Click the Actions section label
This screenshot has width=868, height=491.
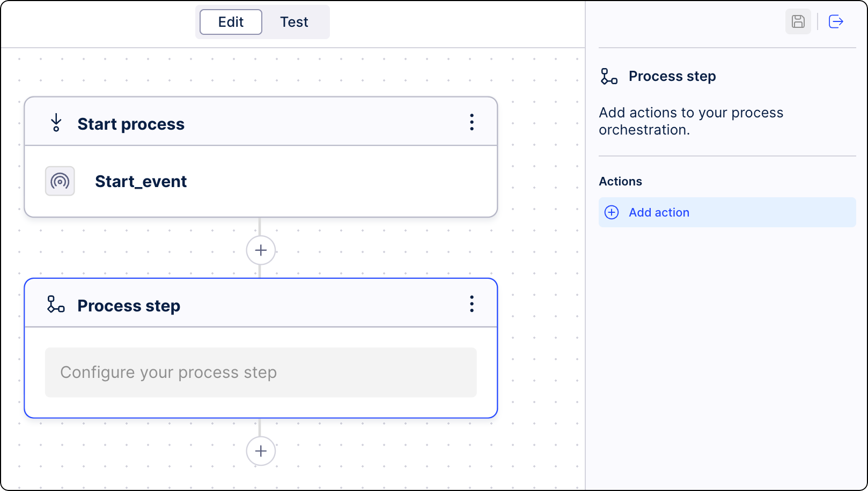pyautogui.click(x=620, y=181)
